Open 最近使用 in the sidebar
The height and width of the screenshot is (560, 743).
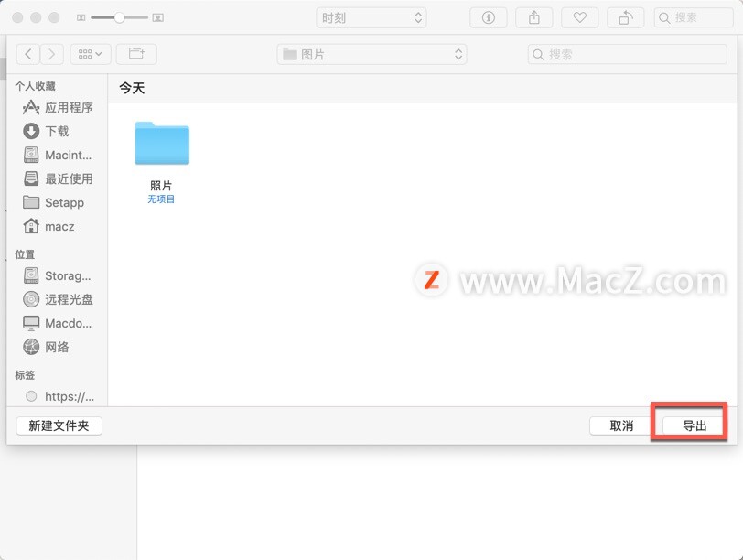tap(58, 178)
